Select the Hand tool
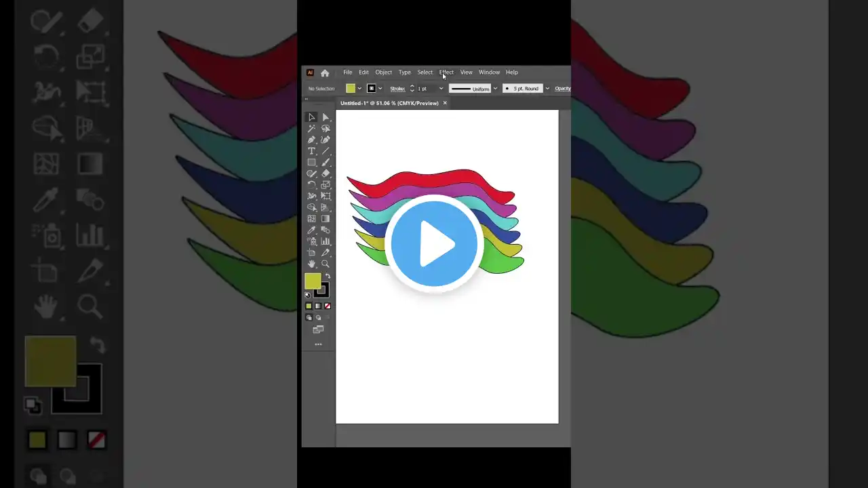 [x=311, y=264]
